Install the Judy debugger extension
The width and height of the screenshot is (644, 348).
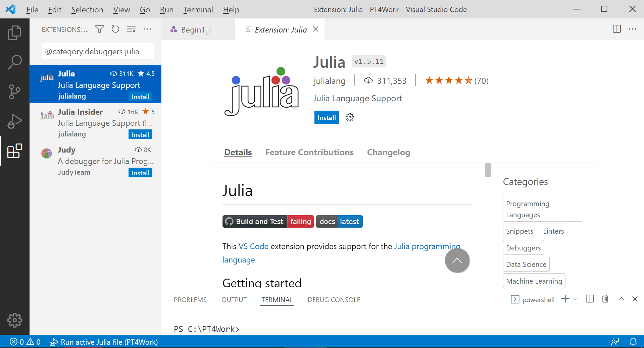pos(140,173)
